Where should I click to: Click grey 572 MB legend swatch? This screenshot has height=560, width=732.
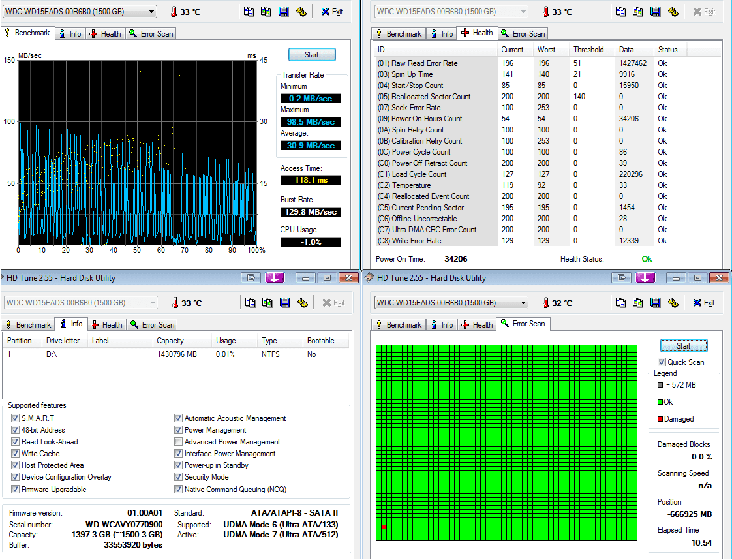pos(660,385)
